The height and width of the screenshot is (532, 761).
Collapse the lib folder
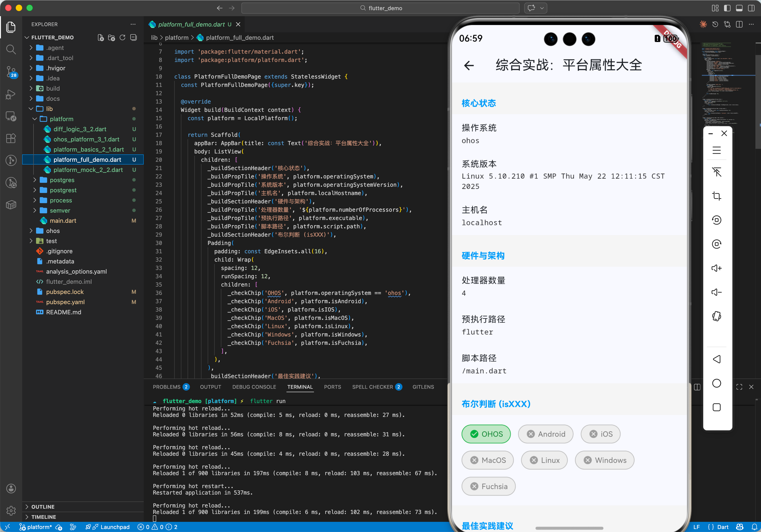point(49,109)
